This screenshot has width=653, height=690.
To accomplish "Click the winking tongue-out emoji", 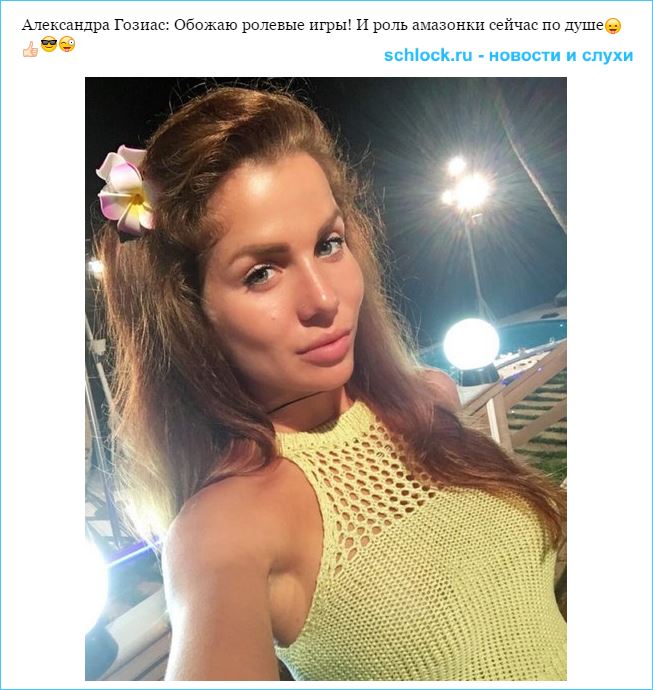I will tap(67, 44).
